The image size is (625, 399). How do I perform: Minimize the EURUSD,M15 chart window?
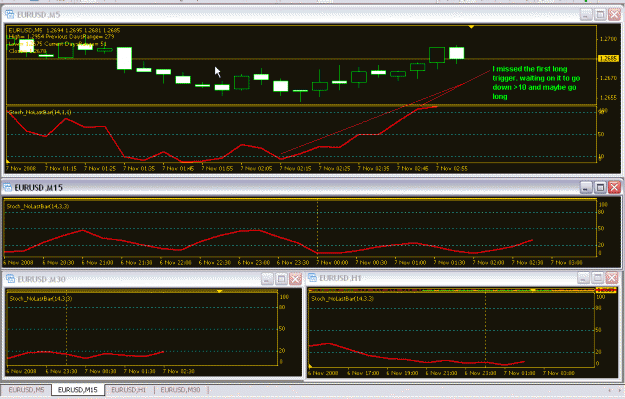click(586, 187)
